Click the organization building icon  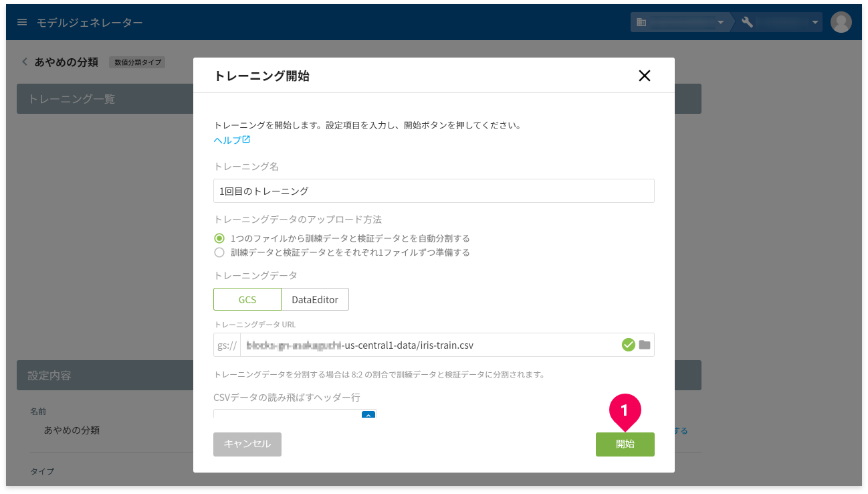click(641, 22)
